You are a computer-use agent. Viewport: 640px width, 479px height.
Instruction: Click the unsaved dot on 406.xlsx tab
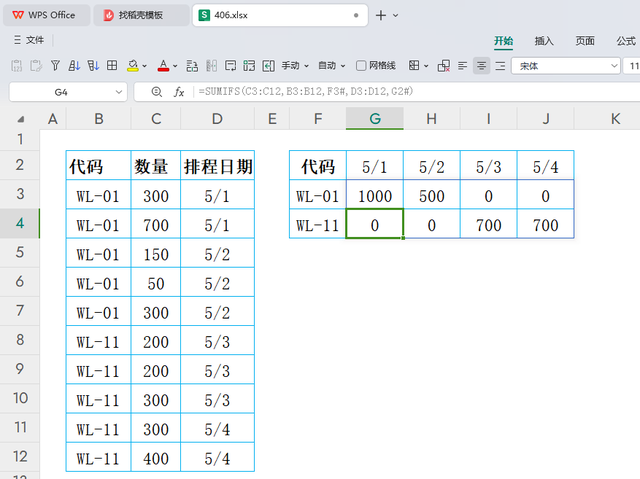coord(356,15)
